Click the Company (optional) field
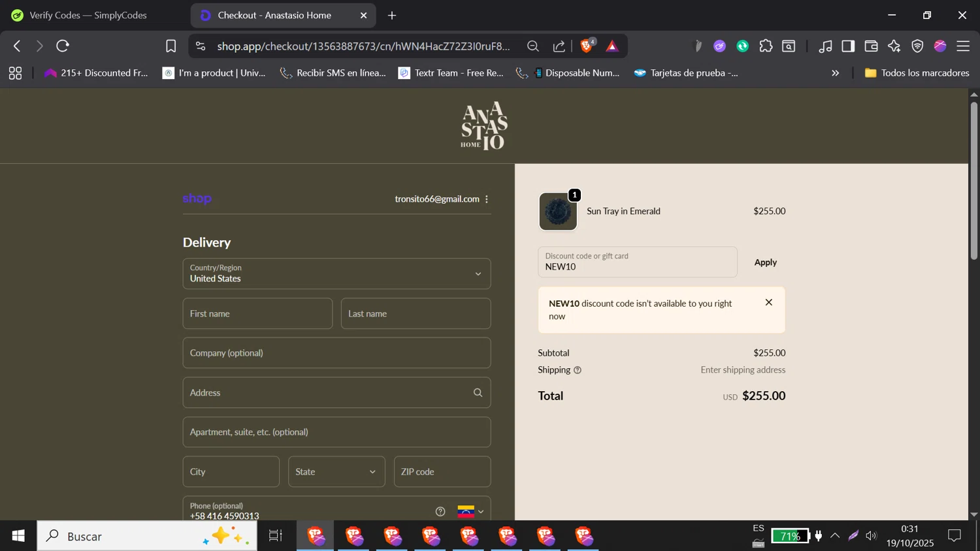This screenshot has height=551, width=980. [x=336, y=353]
